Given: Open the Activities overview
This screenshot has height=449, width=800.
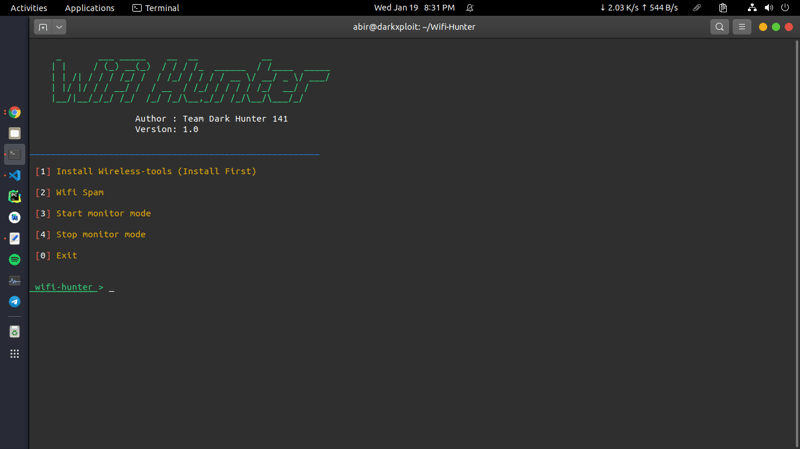Looking at the screenshot, I should (28, 8).
